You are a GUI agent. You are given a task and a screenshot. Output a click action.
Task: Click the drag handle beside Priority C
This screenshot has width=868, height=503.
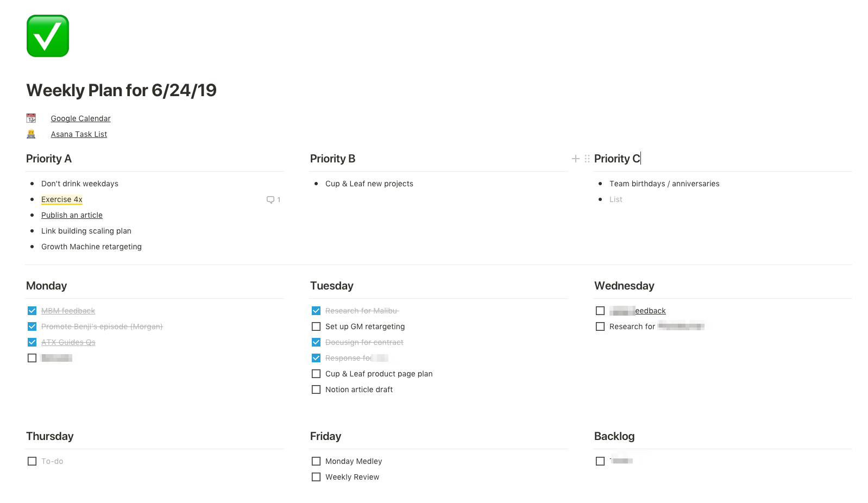(x=587, y=159)
